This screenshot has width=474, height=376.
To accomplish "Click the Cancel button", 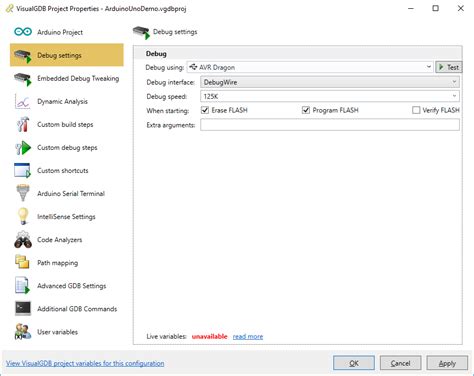I will click(400, 363).
